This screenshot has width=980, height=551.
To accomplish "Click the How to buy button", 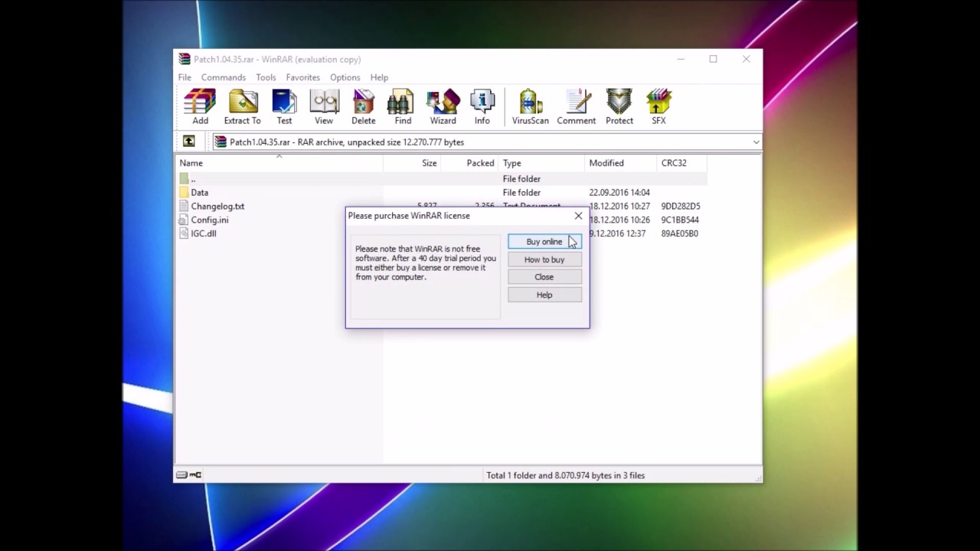I will (x=544, y=259).
